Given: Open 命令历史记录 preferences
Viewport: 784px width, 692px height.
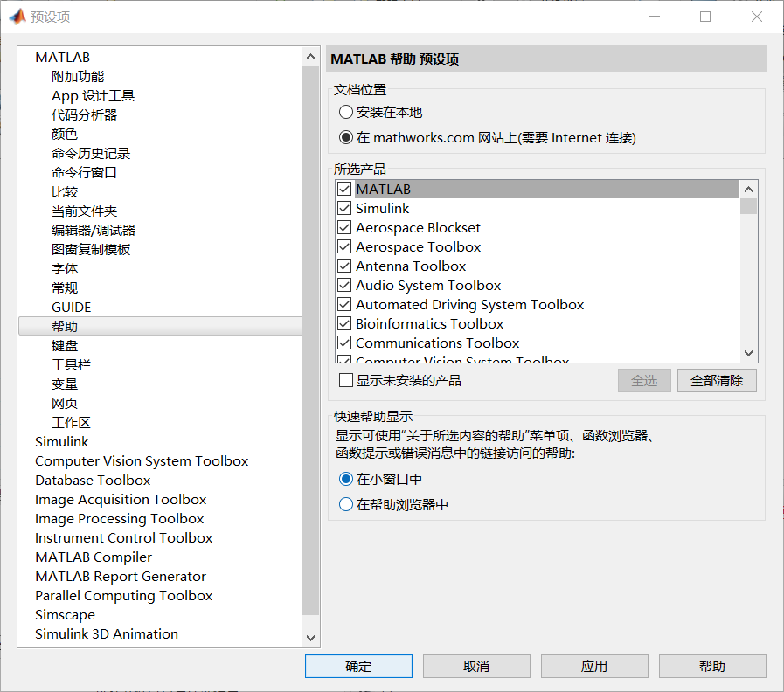Looking at the screenshot, I should coord(91,154).
